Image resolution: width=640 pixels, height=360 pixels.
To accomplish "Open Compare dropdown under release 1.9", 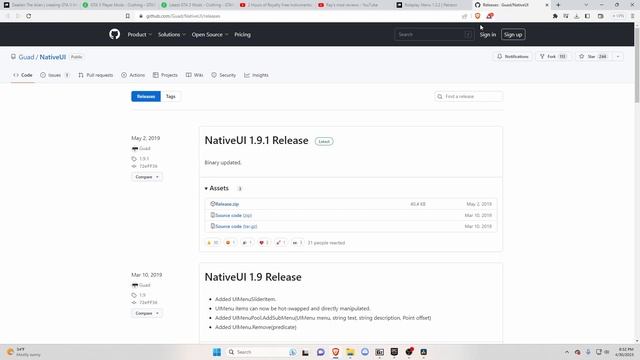I will tap(147, 313).
